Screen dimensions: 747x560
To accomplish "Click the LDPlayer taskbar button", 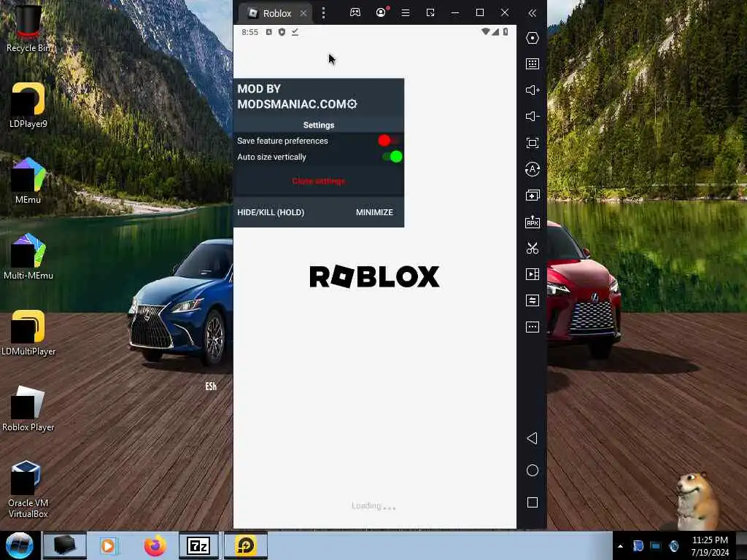I will click(245, 545).
